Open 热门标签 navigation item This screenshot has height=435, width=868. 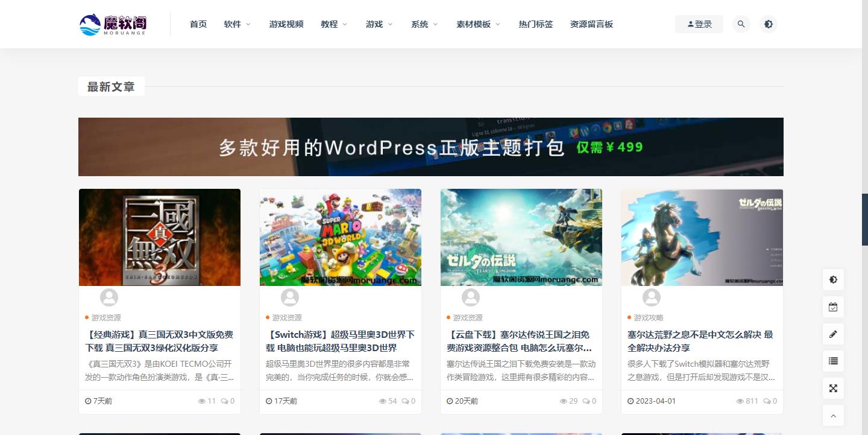(536, 24)
